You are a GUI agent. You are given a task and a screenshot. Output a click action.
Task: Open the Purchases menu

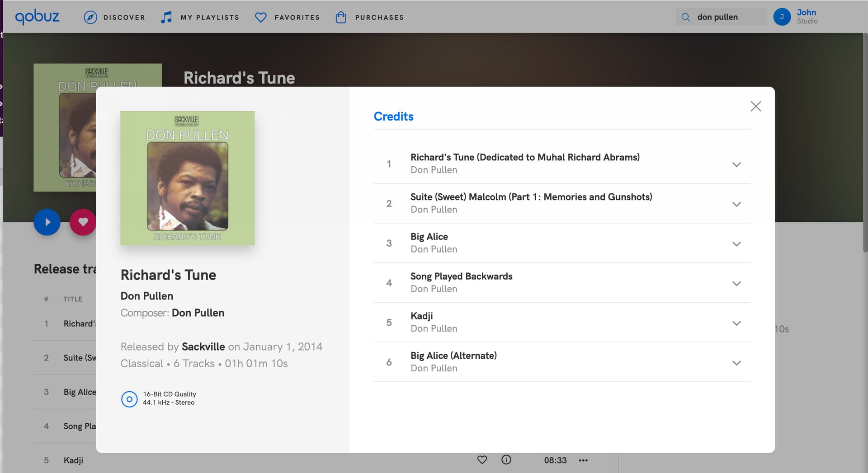379,18
